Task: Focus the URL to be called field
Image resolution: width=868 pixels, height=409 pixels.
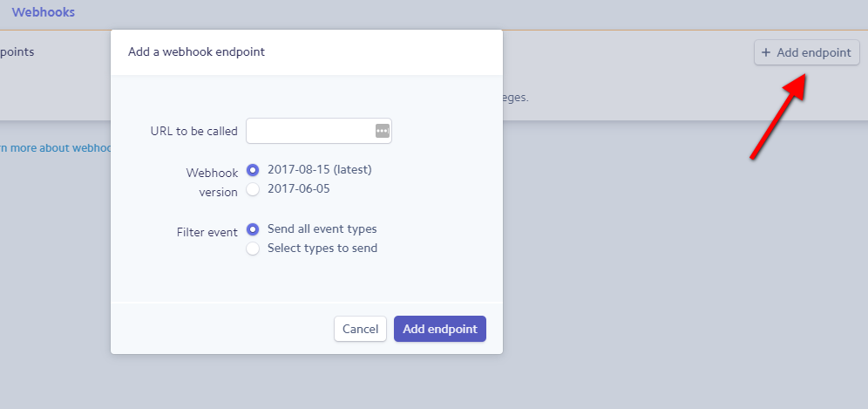Action: pos(309,131)
